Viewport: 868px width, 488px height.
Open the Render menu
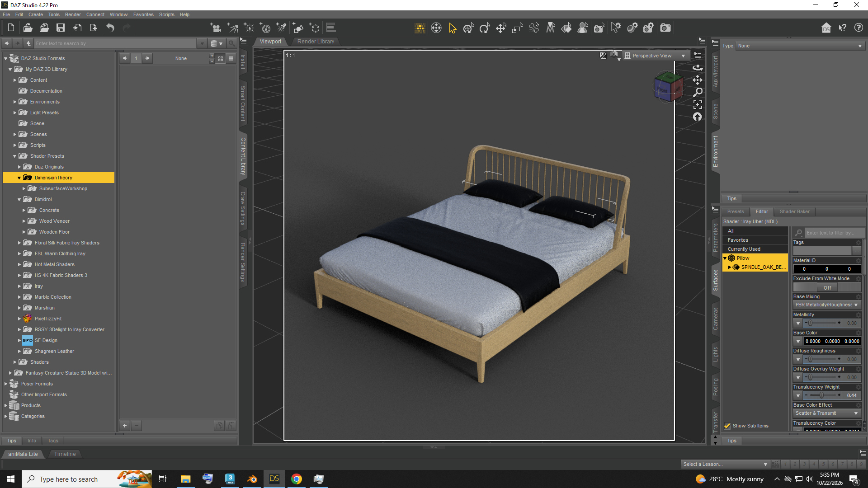tap(73, 14)
